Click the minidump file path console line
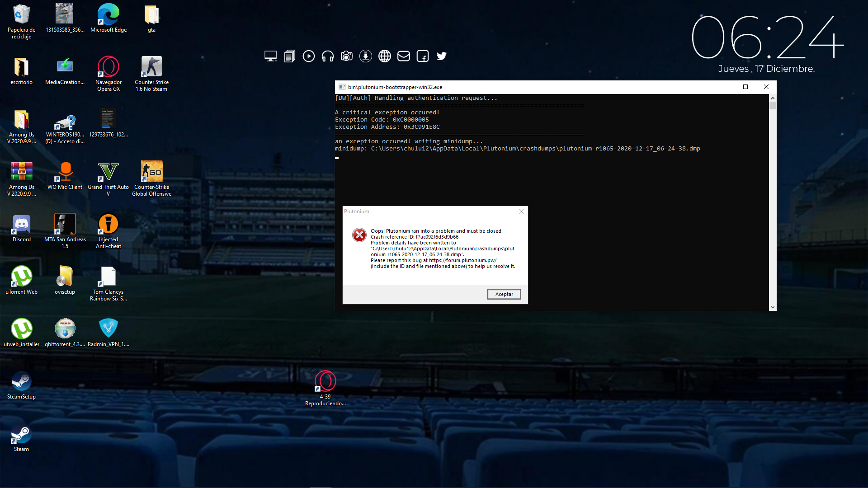Viewport: 868px width, 488px height. (x=518, y=149)
